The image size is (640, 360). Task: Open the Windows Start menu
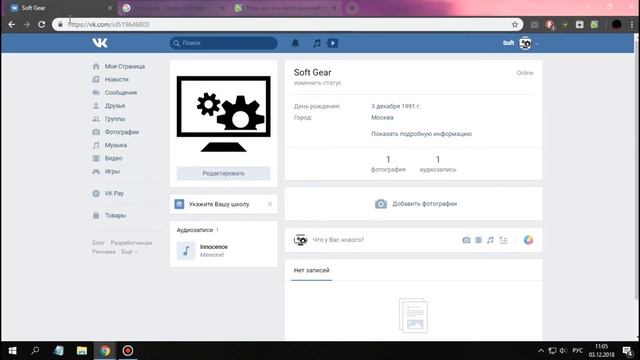(x=12, y=351)
